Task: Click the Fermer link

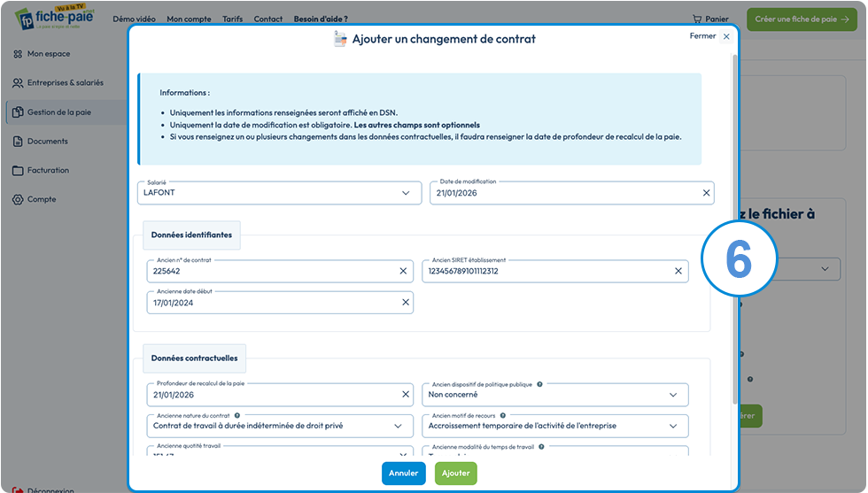Action: (702, 36)
